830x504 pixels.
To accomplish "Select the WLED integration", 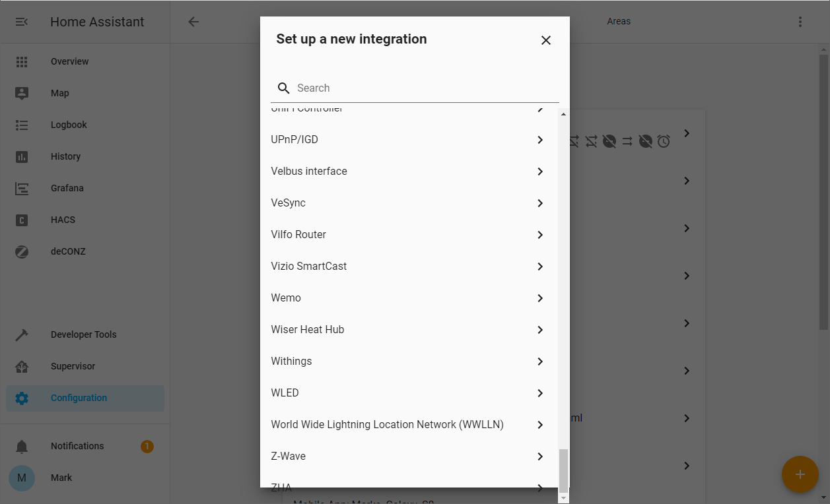I will 408,393.
